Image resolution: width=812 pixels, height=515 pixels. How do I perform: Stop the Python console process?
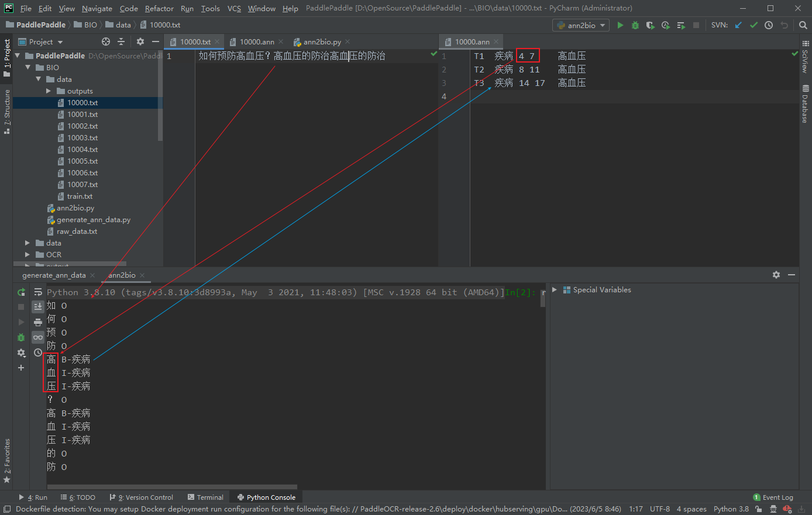click(x=21, y=307)
